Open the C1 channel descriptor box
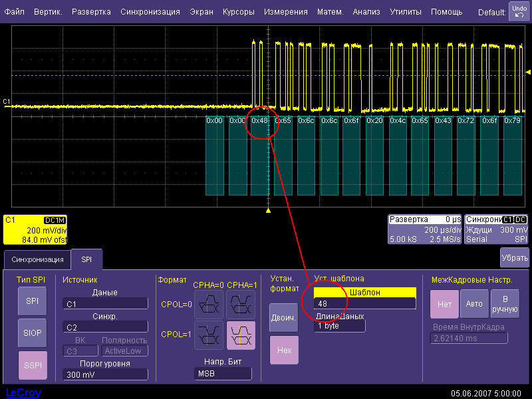Image resolution: width=532 pixels, height=399 pixels. 35,229
